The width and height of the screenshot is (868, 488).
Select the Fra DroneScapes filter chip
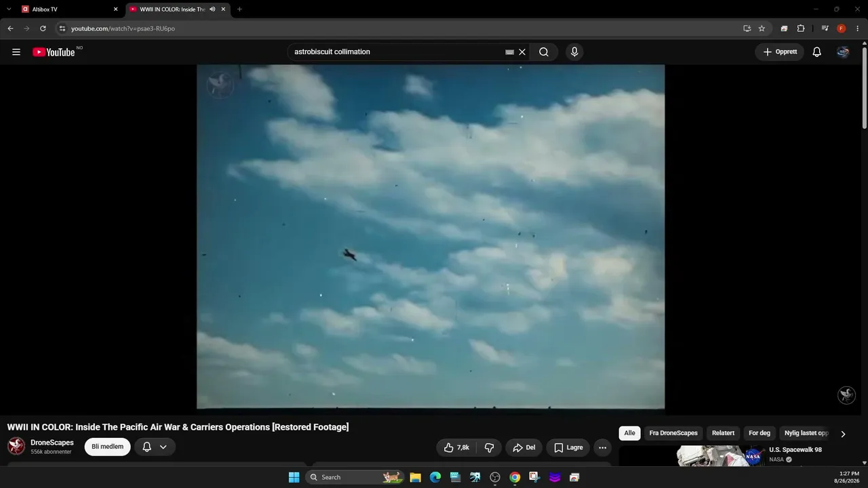pyautogui.click(x=673, y=433)
